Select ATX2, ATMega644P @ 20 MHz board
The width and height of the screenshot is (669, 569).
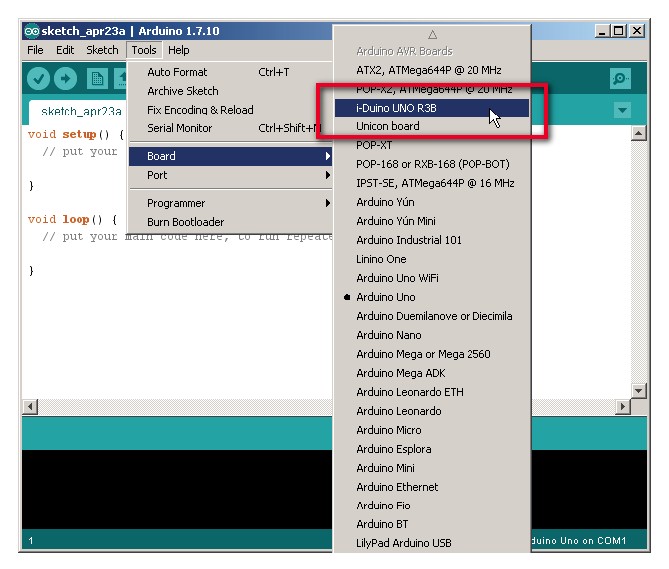[432, 70]
